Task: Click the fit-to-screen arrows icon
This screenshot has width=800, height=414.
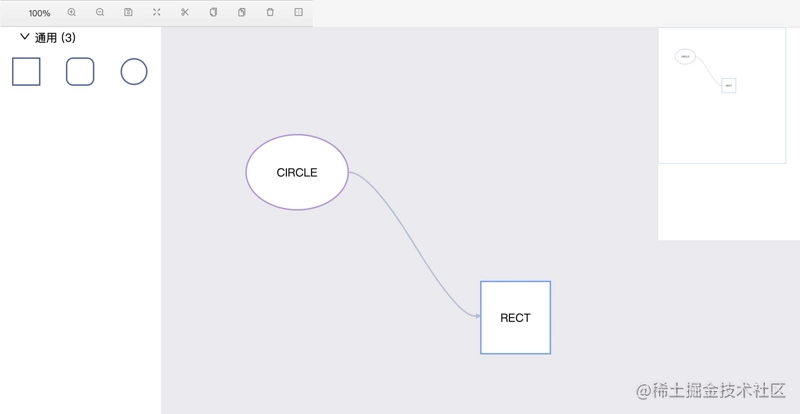Action: pyautogui.click(x=157, y=12)
